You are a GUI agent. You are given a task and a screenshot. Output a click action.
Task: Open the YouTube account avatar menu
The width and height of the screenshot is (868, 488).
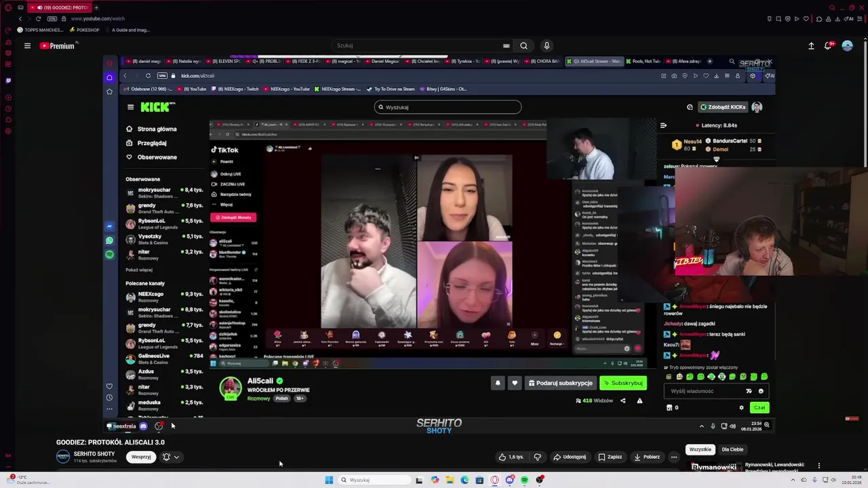point(847,45)
